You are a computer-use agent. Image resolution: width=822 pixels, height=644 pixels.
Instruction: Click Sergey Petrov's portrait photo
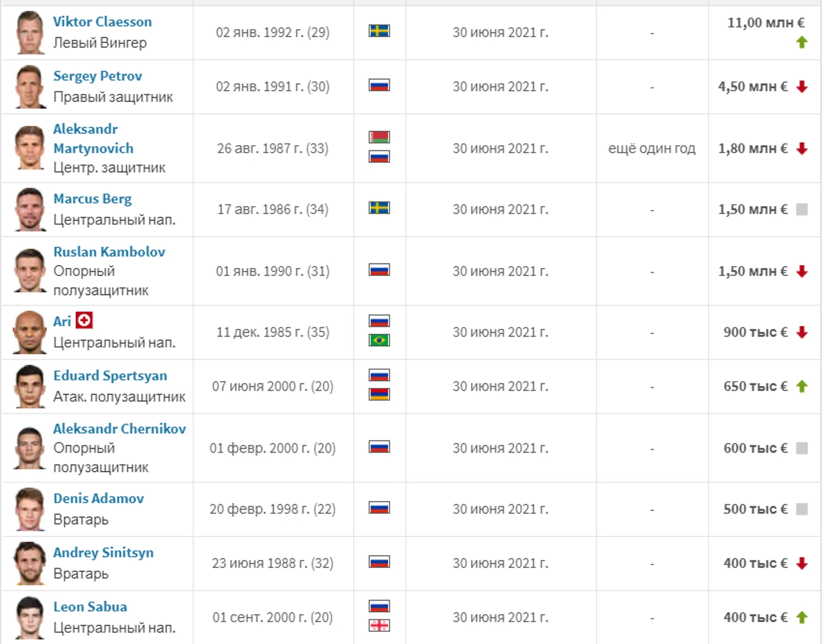[30, 87]
